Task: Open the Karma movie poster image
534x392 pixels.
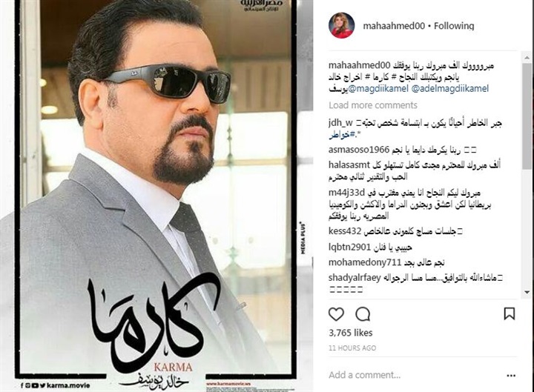Action: (156, 196)
